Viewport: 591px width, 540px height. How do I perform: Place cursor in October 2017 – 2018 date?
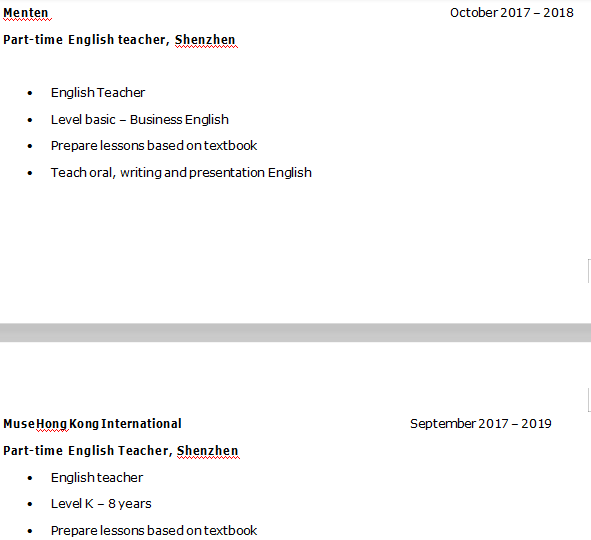511,13
